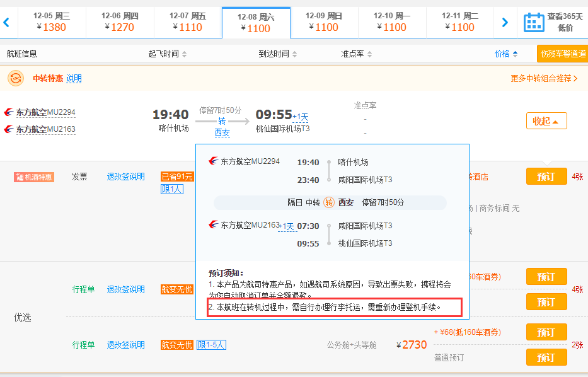Viewport: 588px width, 377px height.
Task: Click the 航班信息 column header
Action: (22, 54)
